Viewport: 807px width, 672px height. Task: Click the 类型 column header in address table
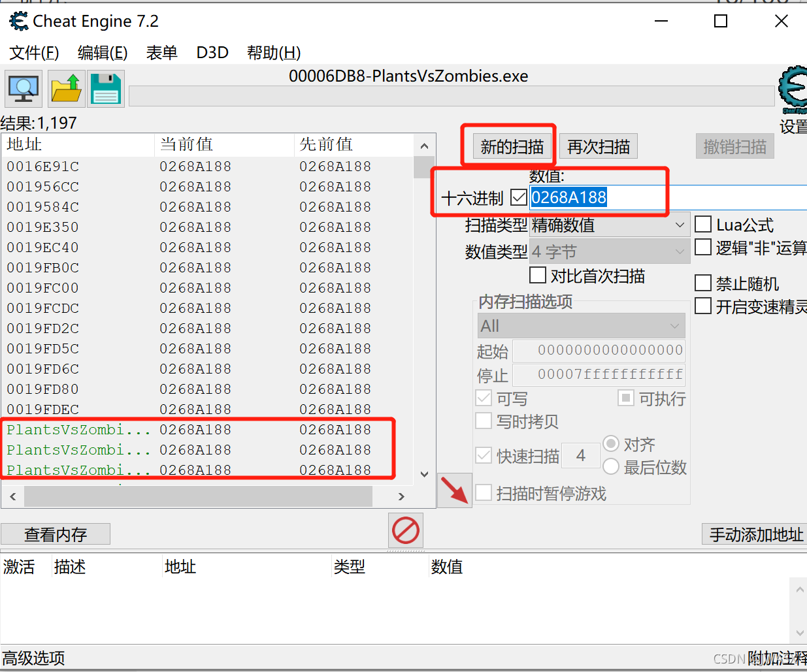point(380,566)
